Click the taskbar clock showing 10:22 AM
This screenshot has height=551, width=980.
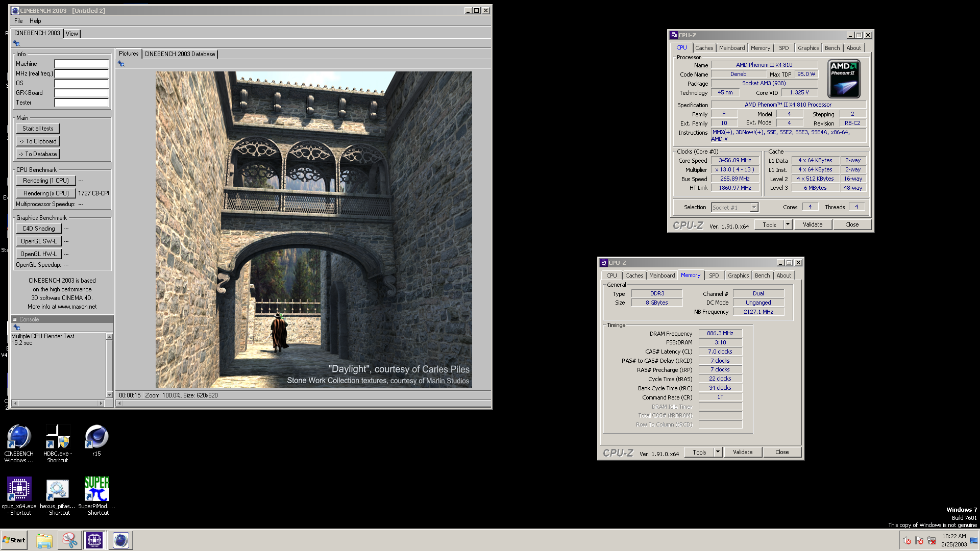[954, 540]
